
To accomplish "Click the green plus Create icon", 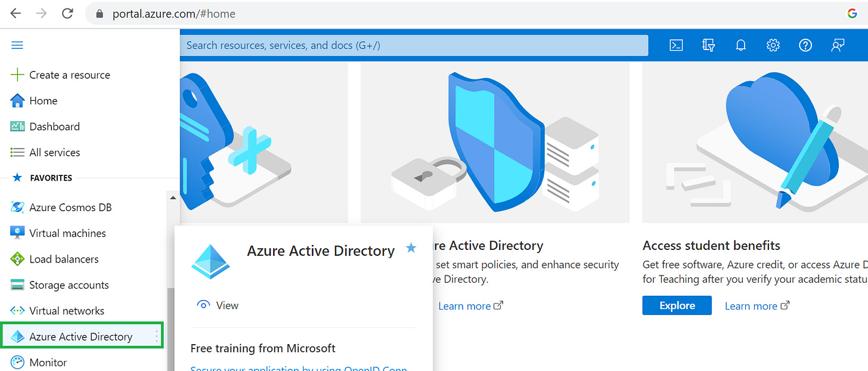I will pos(17,75).
